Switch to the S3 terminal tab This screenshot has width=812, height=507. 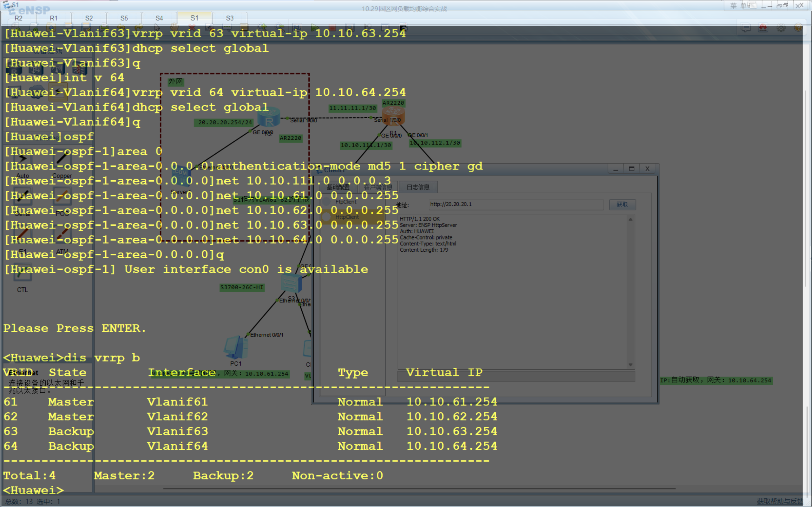click(x=230, y=18)
